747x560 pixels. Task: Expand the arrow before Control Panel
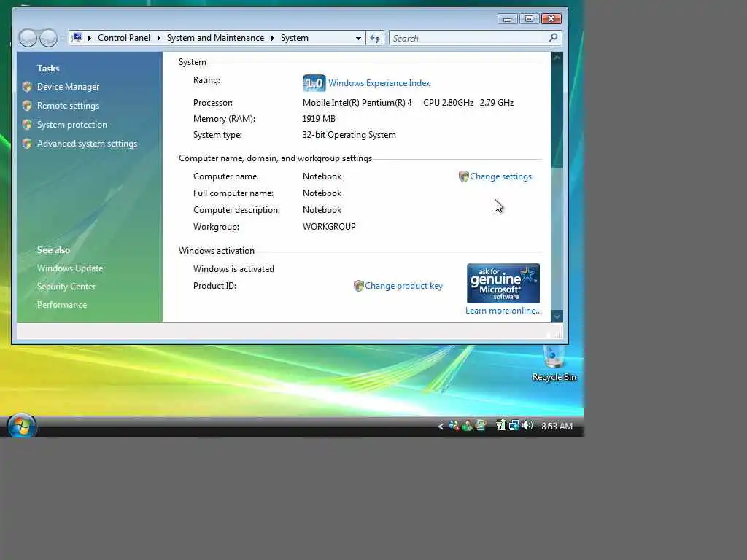coord(90,38)
